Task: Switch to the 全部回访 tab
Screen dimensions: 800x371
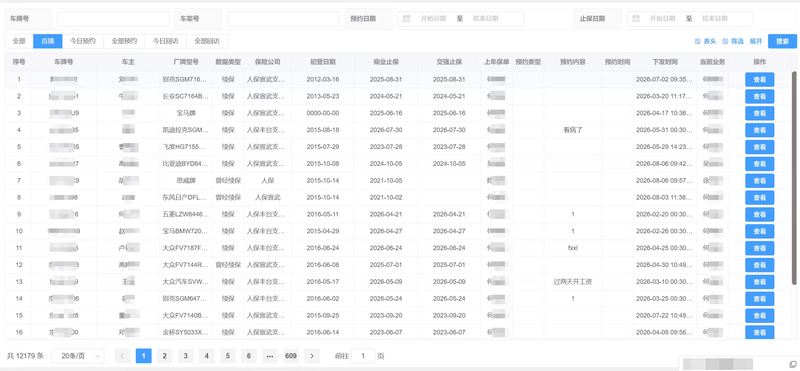Action: point(207,41)
